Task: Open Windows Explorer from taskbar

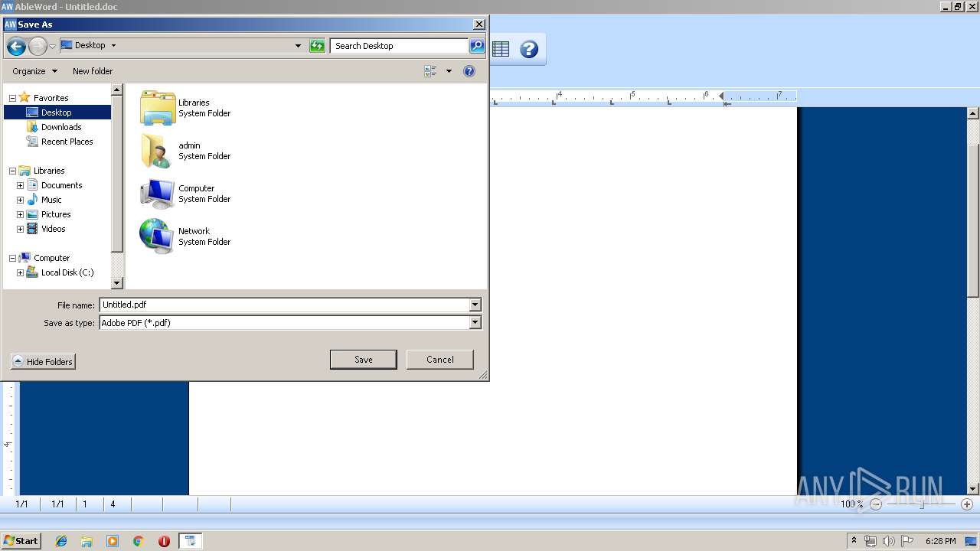Action: click(x=87, y=541)
